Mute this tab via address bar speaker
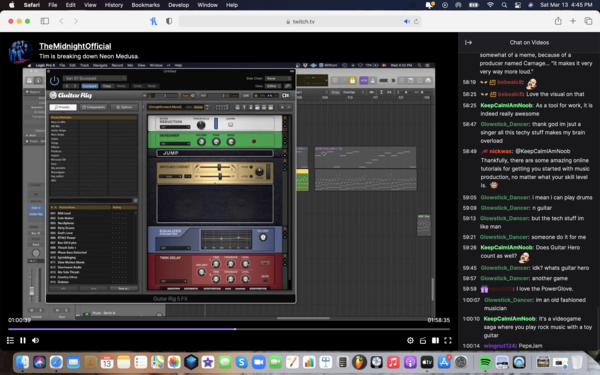 407,21
